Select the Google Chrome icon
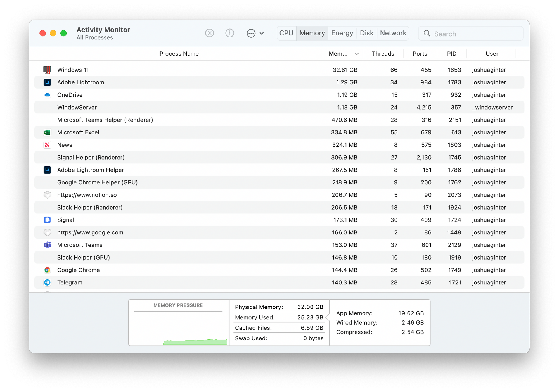Image resolution: width=559 pixels, height=392 pixels. (47, 270)
